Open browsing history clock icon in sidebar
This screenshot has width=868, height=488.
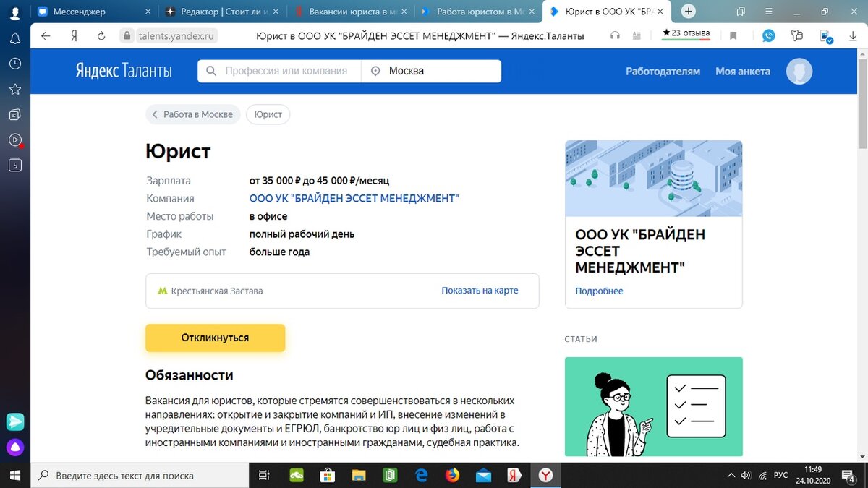pos(15,64)
